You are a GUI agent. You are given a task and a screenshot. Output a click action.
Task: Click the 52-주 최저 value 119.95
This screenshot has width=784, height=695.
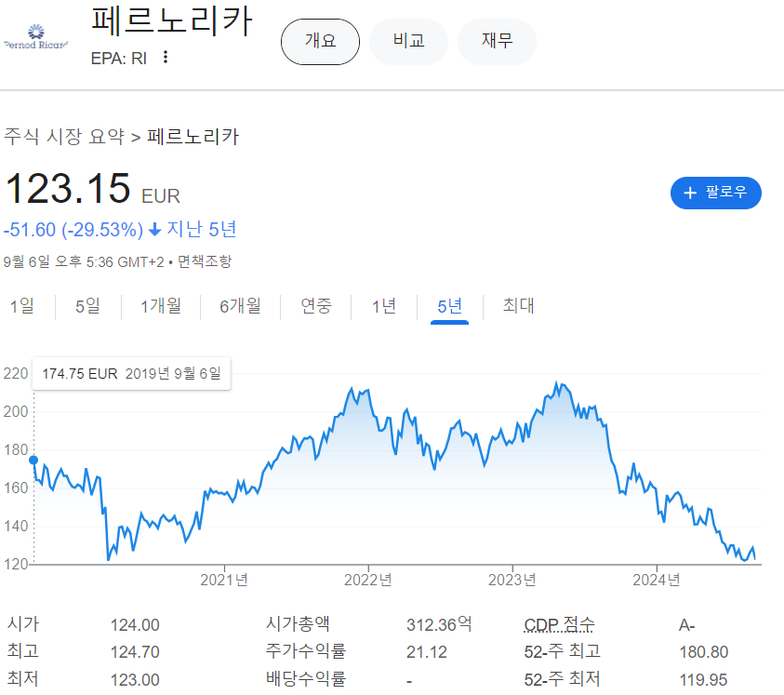coord(703,680)
